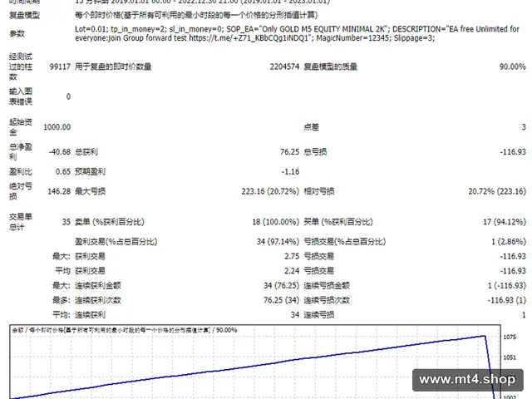
Task: Click the t.me forward test URL text
Action: pyautogui.click(x=251, y=38)
